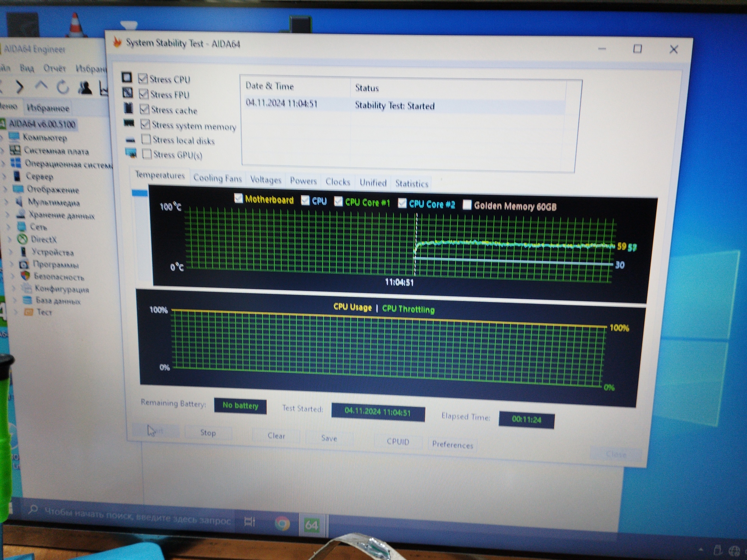Uncheck the Stress system memory checkbox

tap(145, 124)
